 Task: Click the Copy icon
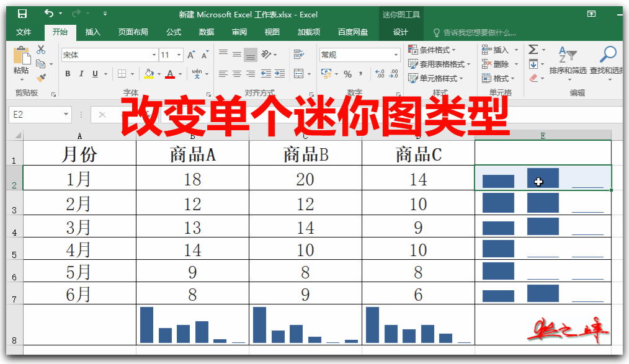pos(40,64)
